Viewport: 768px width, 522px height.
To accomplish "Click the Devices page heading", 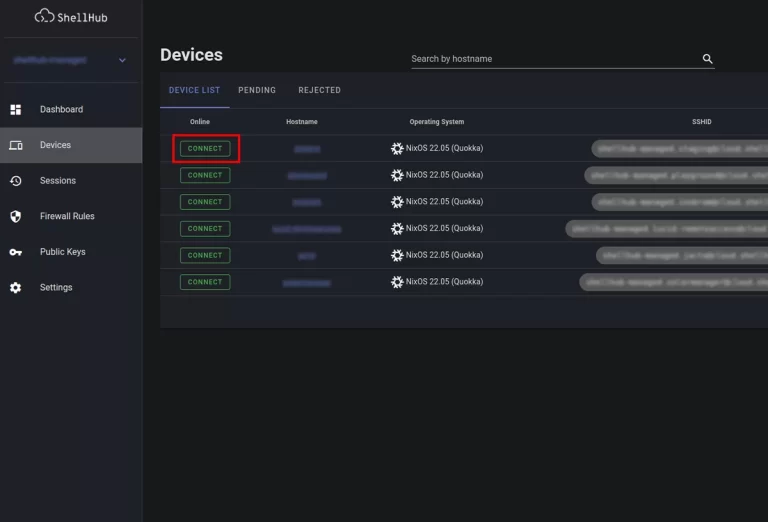I will [192, 55].
